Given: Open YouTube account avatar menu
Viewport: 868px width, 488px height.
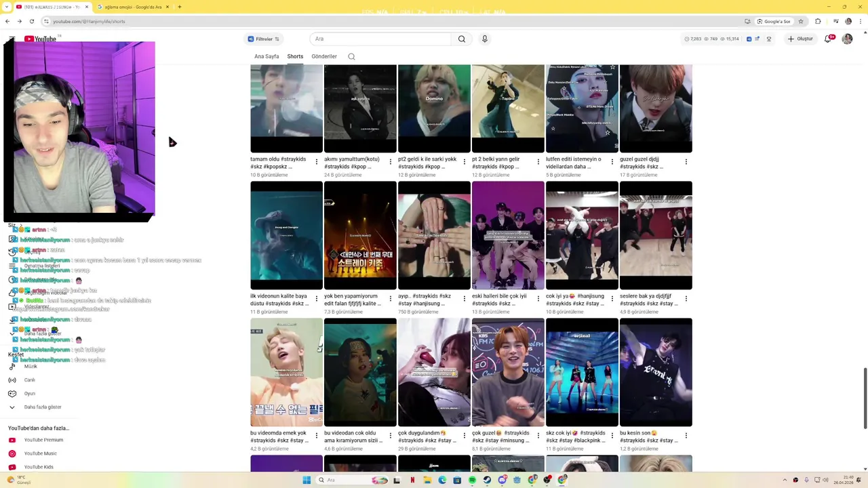Looking at the screenshot, I should tap(847, 39).
